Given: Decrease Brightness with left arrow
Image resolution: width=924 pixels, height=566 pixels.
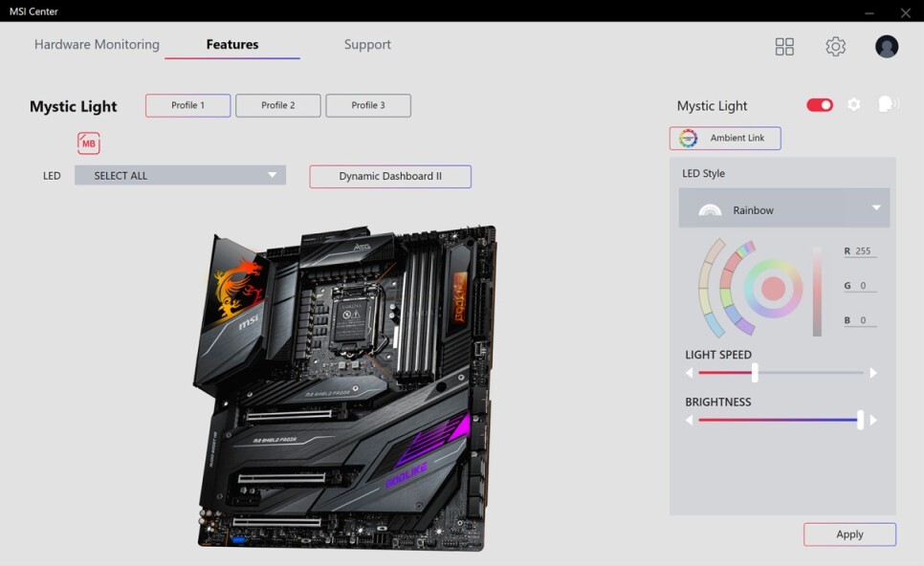Looking at the screenshot, I should tap(689, 420).
